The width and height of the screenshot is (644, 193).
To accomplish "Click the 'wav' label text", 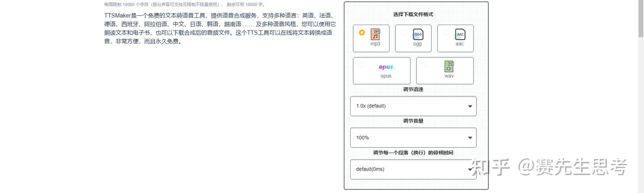I will (x=449, y=76).
